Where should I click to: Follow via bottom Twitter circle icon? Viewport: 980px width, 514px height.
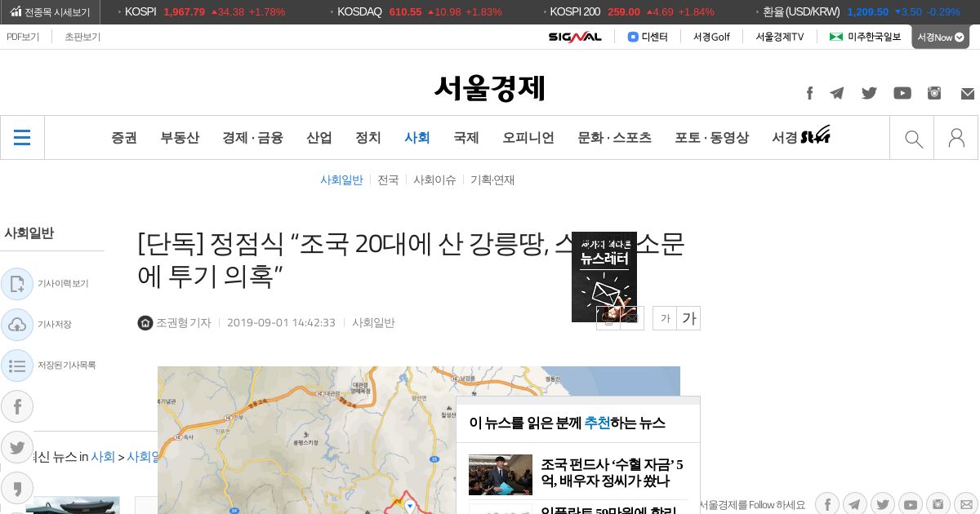coord(883,504)
